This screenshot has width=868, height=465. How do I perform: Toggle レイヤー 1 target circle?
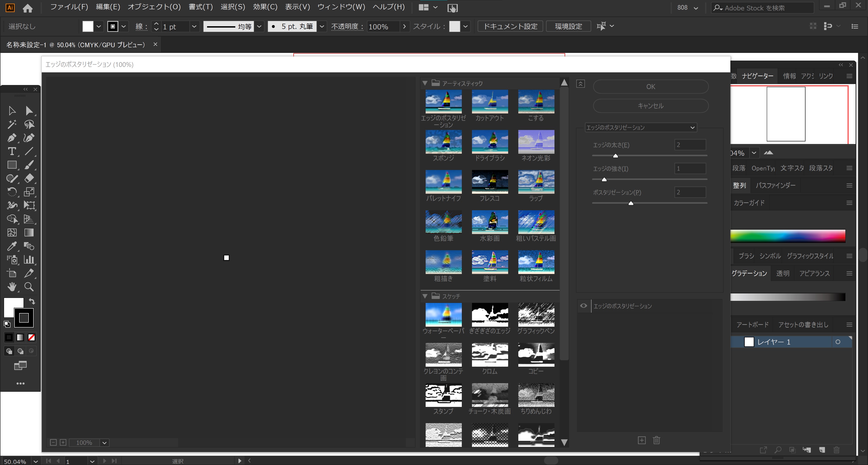[838, 342]
